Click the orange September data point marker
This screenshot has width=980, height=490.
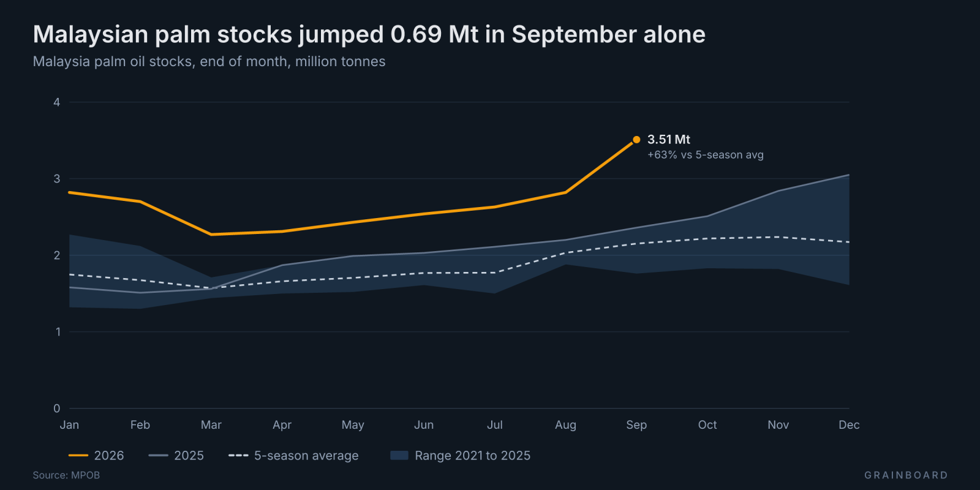636,140
